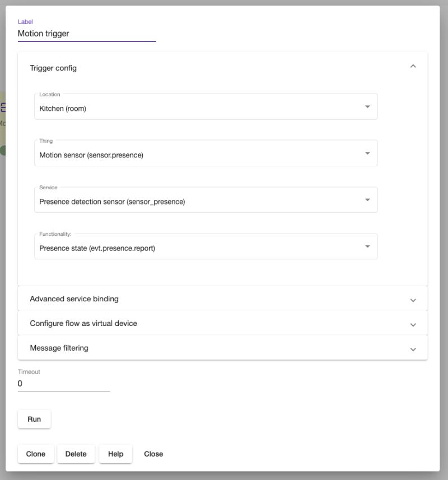Open the Motion sensor (sensor.presence) select box
The width and height of the screenshot is (448, 480).
coord(202,155)
